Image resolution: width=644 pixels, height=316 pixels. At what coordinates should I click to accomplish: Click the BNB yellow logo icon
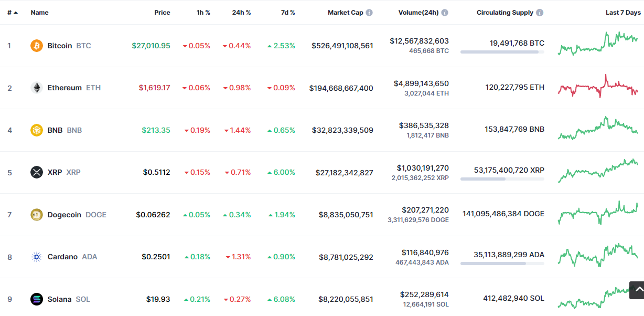pyautogui.click(x=37, y=130)
